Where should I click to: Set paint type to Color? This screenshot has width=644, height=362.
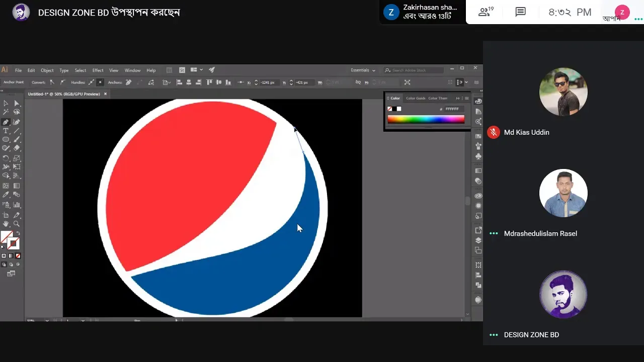(x=4, y=256)
